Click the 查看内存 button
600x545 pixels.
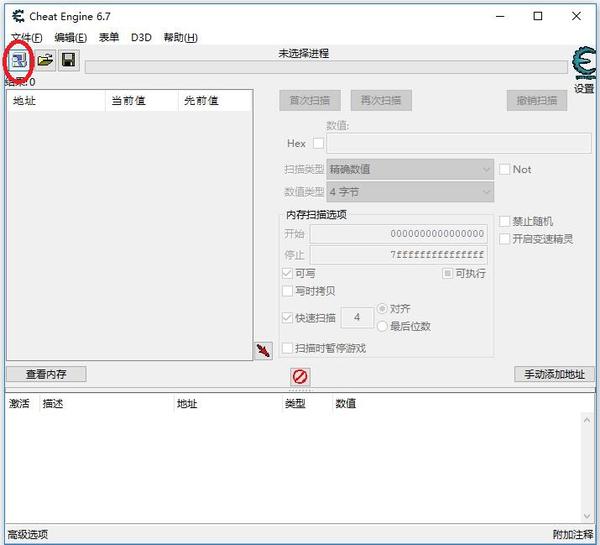click(x=46, y=374)
